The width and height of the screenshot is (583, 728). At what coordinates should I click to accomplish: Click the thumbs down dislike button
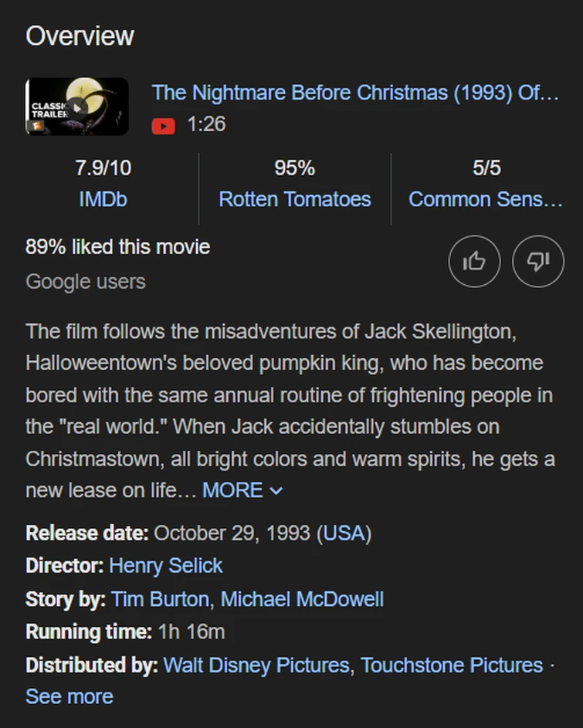[x=537, y=262]
